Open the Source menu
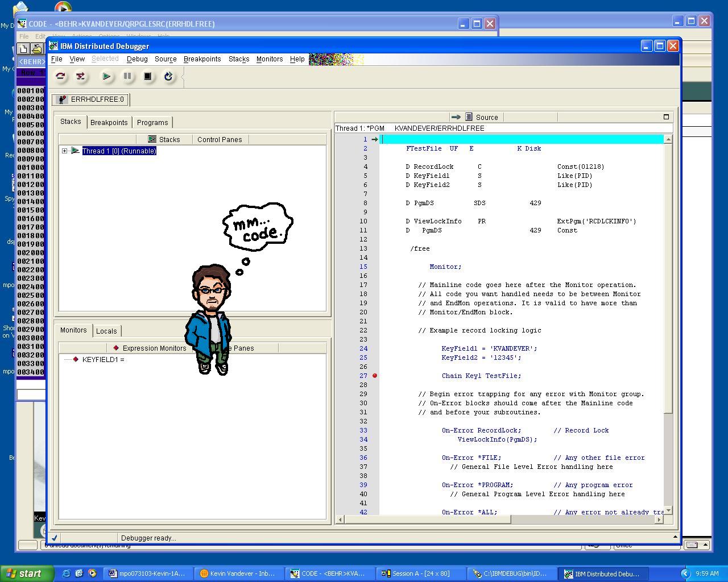This screenshot has height=582, width=728. [166, 59]
